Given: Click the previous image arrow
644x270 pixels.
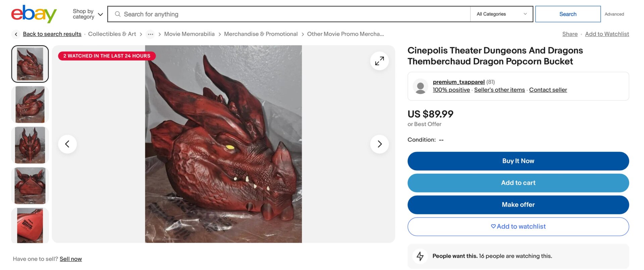Looking at the screenshot, I should (x=67, y=144).
